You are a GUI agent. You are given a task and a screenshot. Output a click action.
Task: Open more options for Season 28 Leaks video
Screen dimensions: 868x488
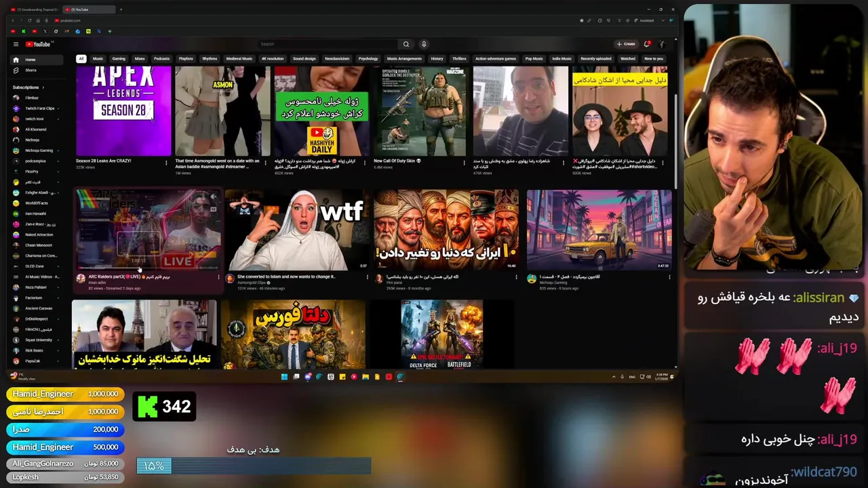[166, 163]
